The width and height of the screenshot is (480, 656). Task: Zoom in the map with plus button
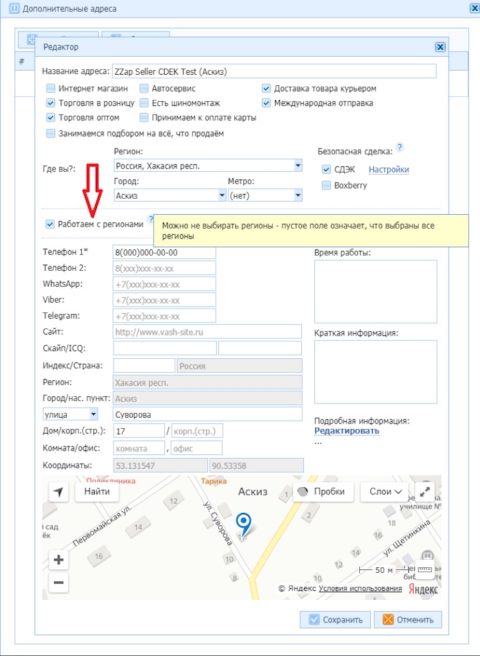pyautogui.click(x=59, y=560)
